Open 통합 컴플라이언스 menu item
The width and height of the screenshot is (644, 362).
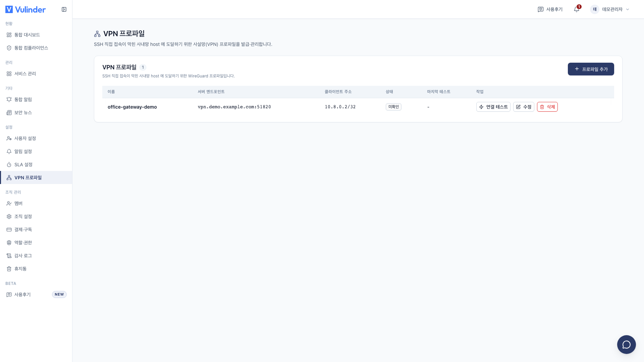pyautogui.click(x=36, y=48)
